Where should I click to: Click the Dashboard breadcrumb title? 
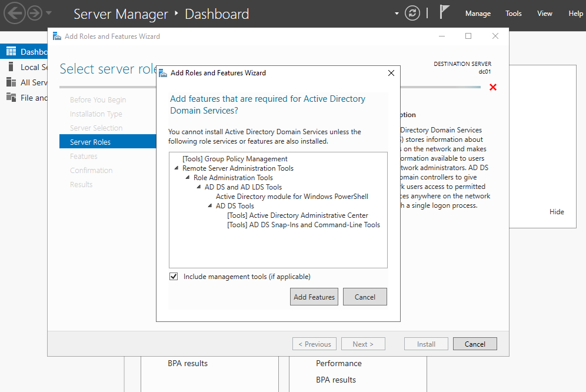click(217, 14)
